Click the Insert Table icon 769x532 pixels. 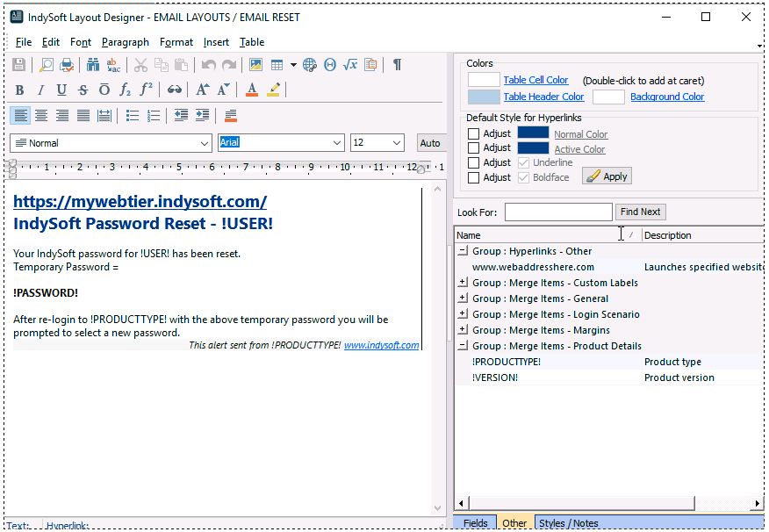[277, 65]
